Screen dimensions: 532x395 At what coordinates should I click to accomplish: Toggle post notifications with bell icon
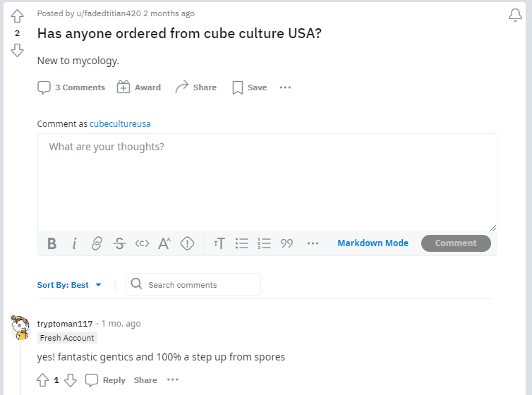(x=515, y=15)
